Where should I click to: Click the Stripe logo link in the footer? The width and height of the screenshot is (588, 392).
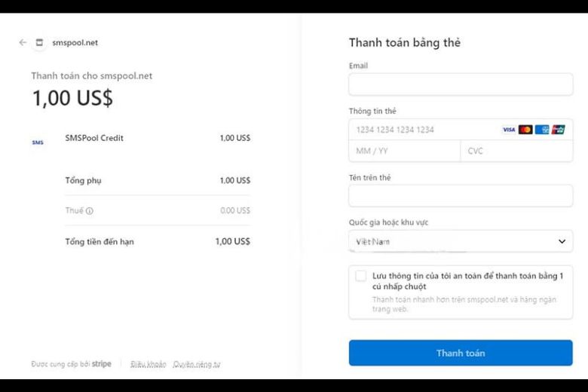click(x=101, y=364)
